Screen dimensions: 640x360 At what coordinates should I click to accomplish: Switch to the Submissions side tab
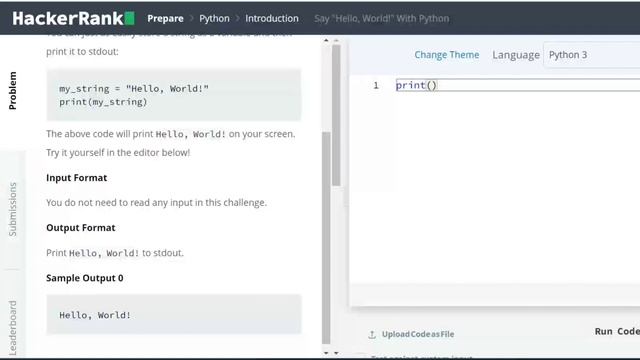point(13,209)
